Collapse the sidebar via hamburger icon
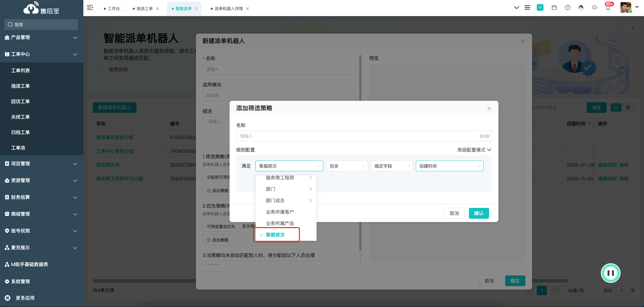 pyautogui.click(x=90, y=7)
